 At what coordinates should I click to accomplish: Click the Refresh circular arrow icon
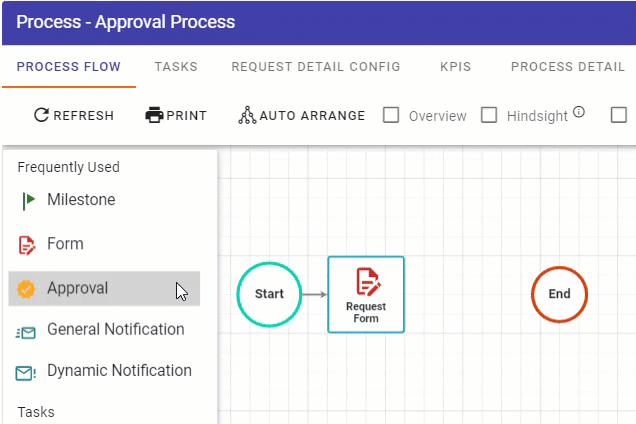(41, 115)
